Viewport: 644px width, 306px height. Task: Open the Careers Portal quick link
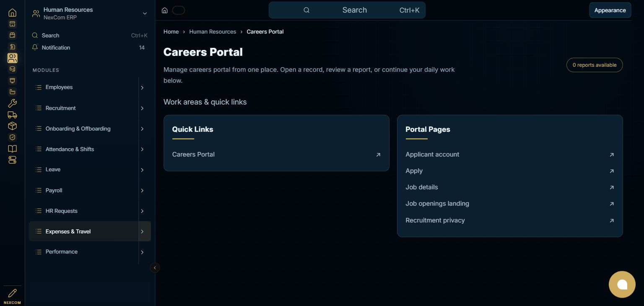click(x=276, y=154)
